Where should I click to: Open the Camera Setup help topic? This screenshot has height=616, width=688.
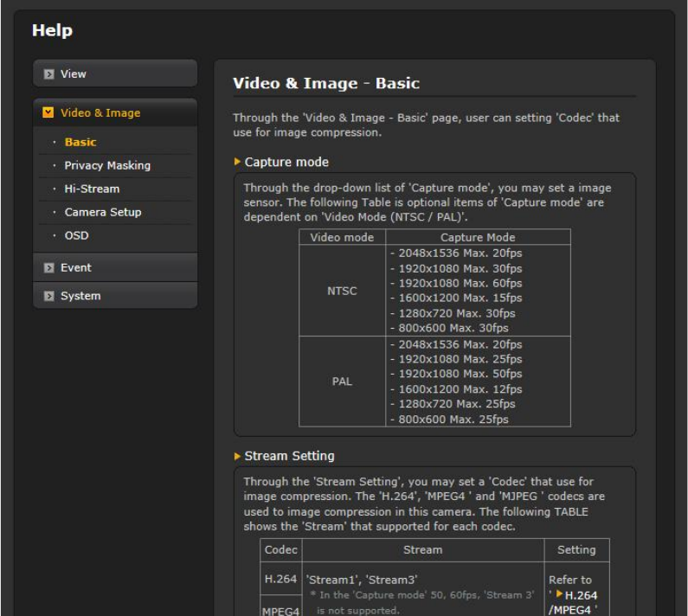[x=103, y=212]
